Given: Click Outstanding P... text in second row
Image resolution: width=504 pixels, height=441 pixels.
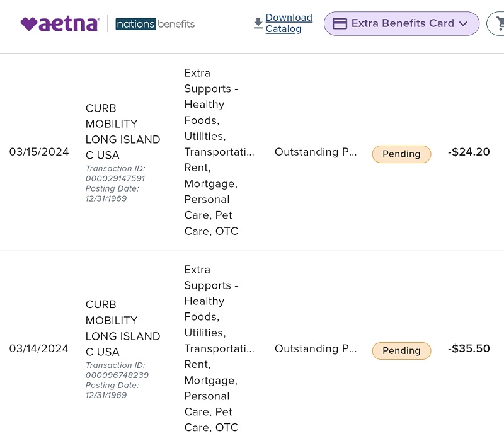Looking at the screenshot, I should [316, 348].
